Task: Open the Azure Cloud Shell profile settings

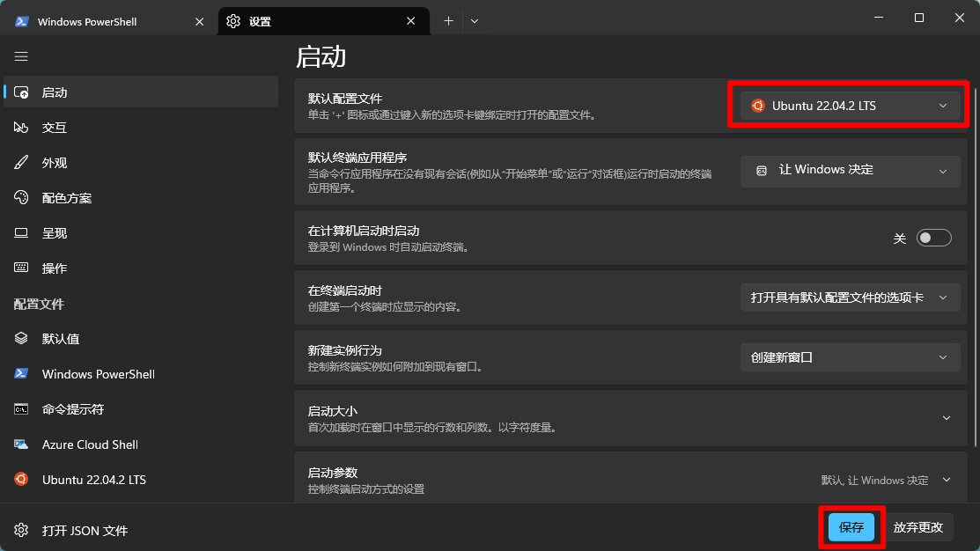Action: (x=141, y=444)
